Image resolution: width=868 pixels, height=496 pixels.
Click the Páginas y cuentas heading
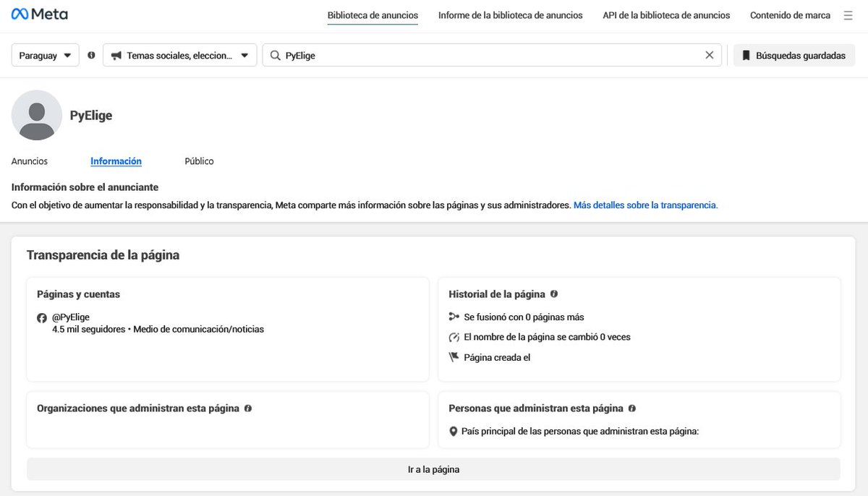[78, 294]
